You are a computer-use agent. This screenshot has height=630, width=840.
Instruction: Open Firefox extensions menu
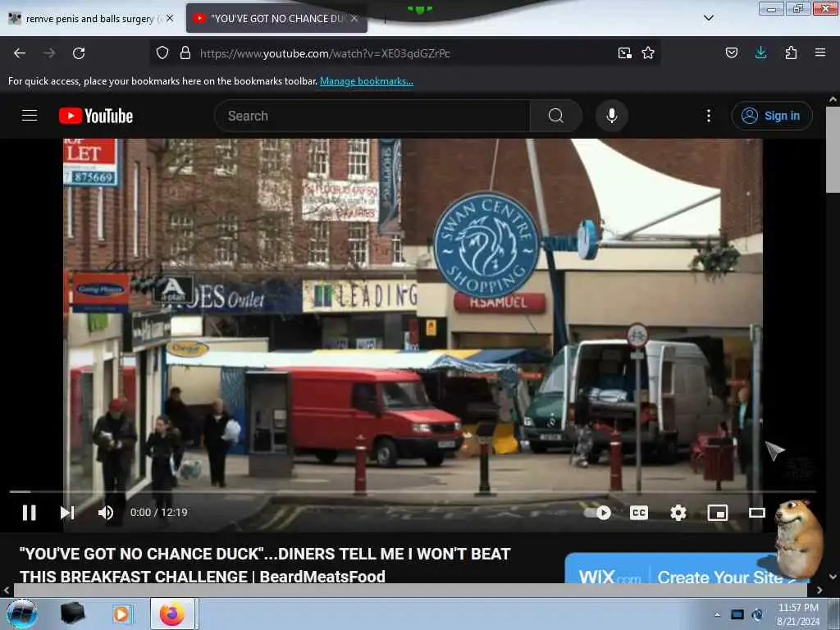791,52
